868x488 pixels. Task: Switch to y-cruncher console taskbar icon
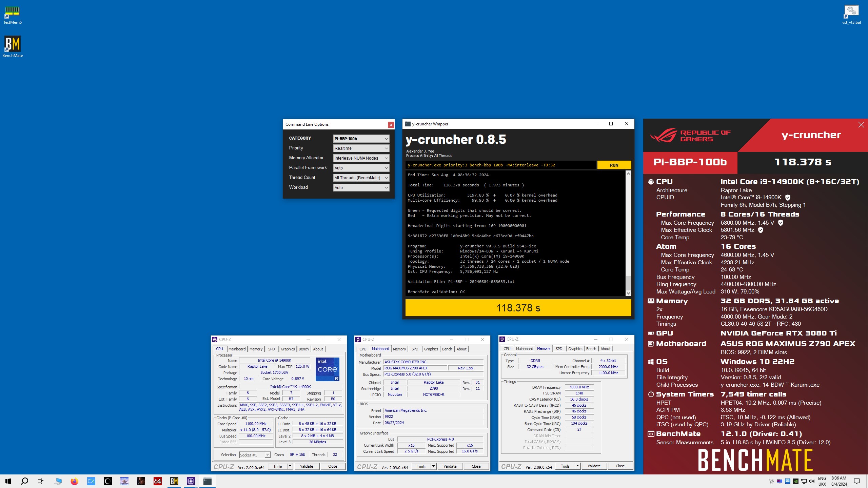[208, 481]
